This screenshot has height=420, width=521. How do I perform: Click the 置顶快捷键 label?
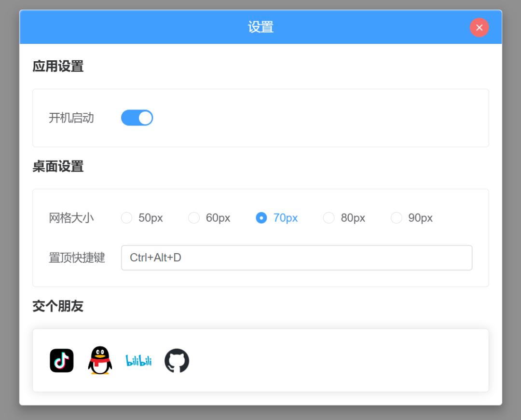coord(77,257)
